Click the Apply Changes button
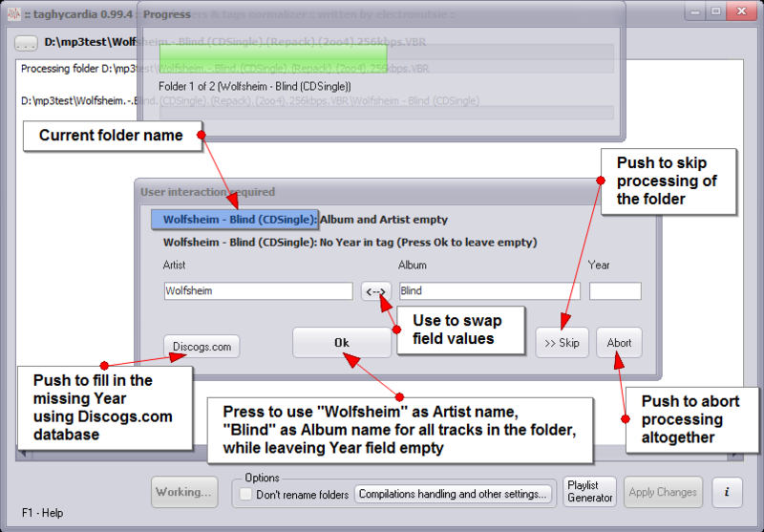The width and height of the screenshot is (764, 532). click(x=663, y=492)
